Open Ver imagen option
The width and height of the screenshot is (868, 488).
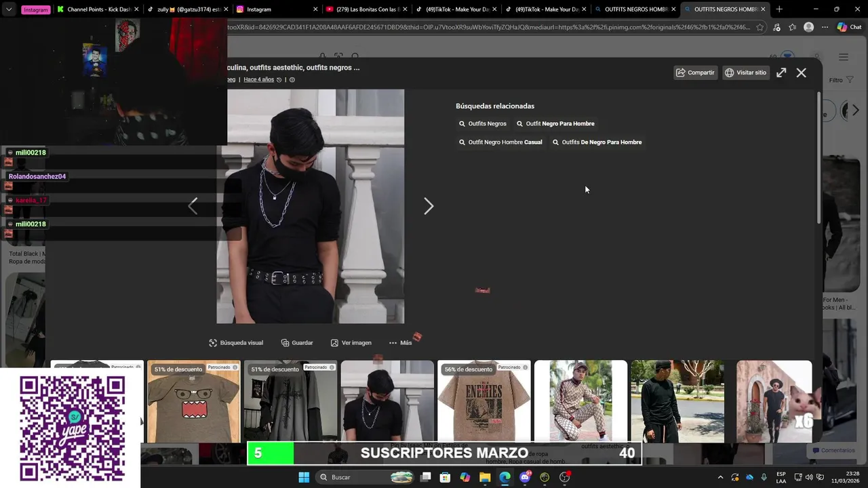coord(351,343)
